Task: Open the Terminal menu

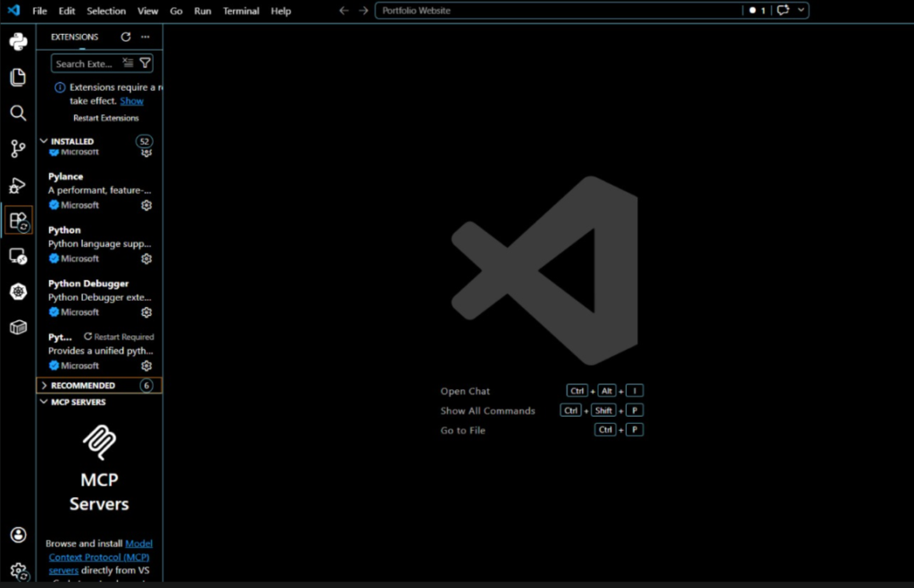Action: pyautogui.click(x=241, y=11)
